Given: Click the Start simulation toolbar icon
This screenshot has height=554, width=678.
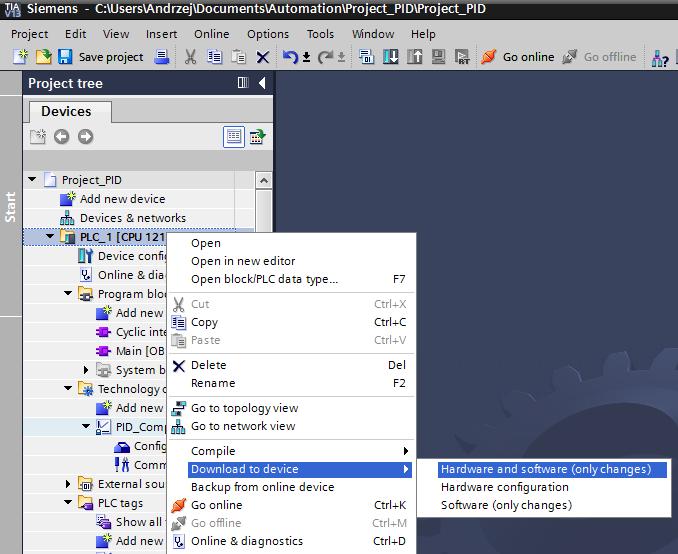Looking at the screenshot, I should 438,57.
